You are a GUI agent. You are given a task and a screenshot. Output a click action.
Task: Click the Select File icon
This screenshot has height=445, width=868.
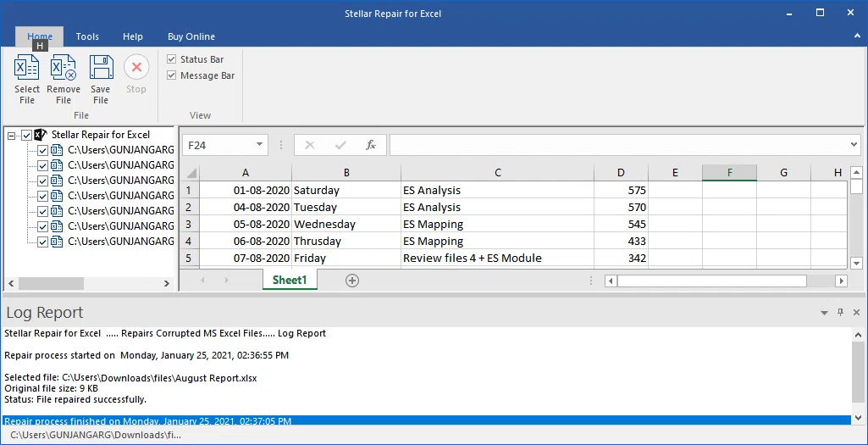[26, 68]
